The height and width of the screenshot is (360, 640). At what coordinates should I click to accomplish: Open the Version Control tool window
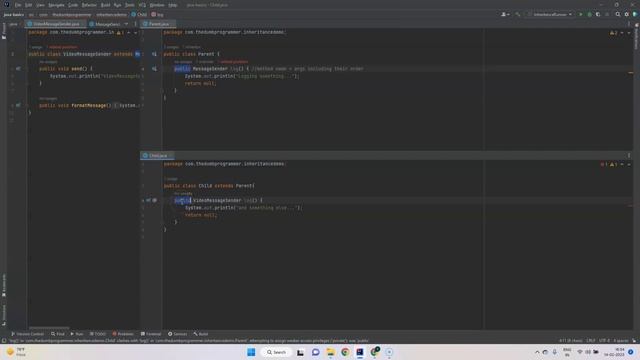pyautogui.click(x=27, y=334)
